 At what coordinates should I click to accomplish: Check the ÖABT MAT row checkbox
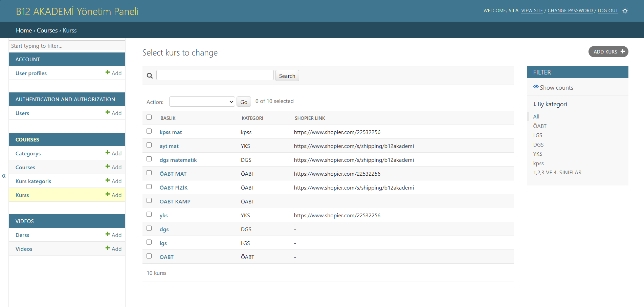pos(149,173)
